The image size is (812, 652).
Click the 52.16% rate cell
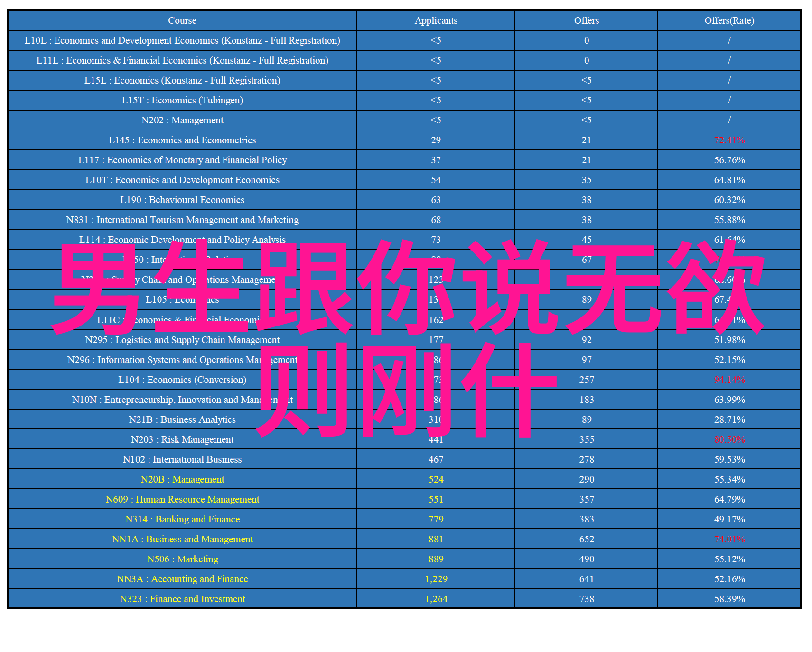click(x=729, y=579)
